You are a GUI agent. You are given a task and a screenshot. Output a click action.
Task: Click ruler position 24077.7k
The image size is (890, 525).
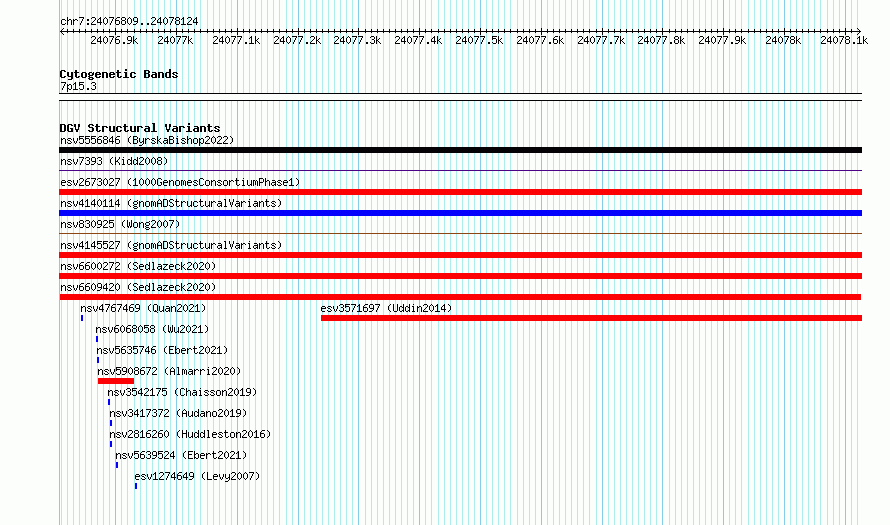601,40
